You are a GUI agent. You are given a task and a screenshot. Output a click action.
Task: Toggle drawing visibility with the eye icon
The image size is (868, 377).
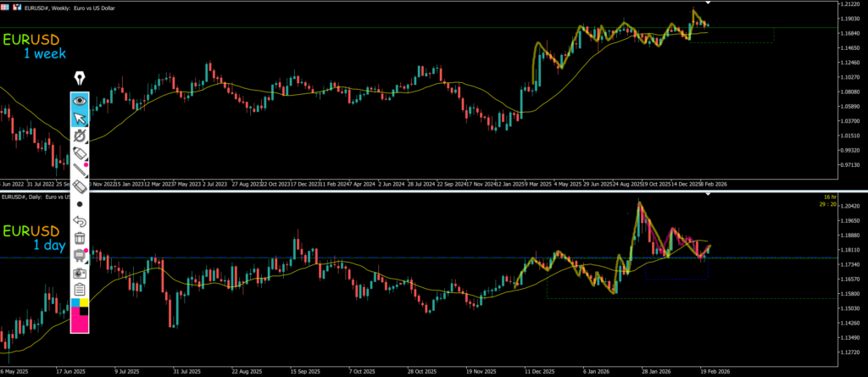coord(80,100)
